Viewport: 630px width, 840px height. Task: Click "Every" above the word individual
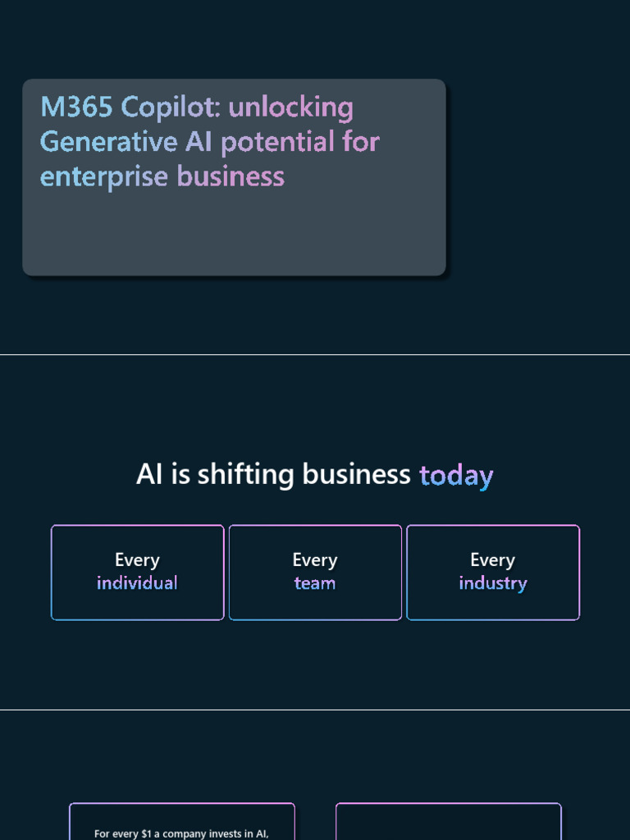coord(137,560)
